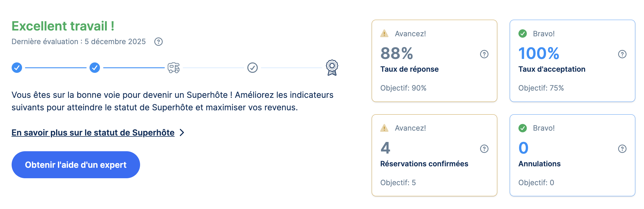Click warning triangle on Taux de réponse card
Image resolution: width=644 pixels, height=209 pixels.
(x=384, y=34)
